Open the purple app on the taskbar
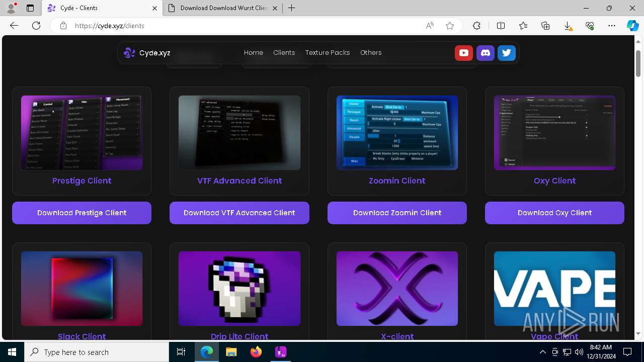This screenshot has width=644, height=362. (x=281, y=352)
